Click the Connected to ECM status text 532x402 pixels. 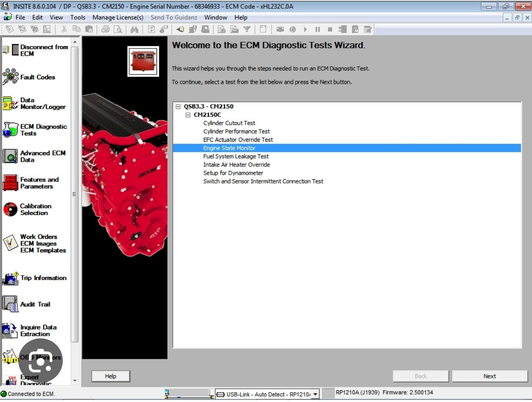(31, 394)
